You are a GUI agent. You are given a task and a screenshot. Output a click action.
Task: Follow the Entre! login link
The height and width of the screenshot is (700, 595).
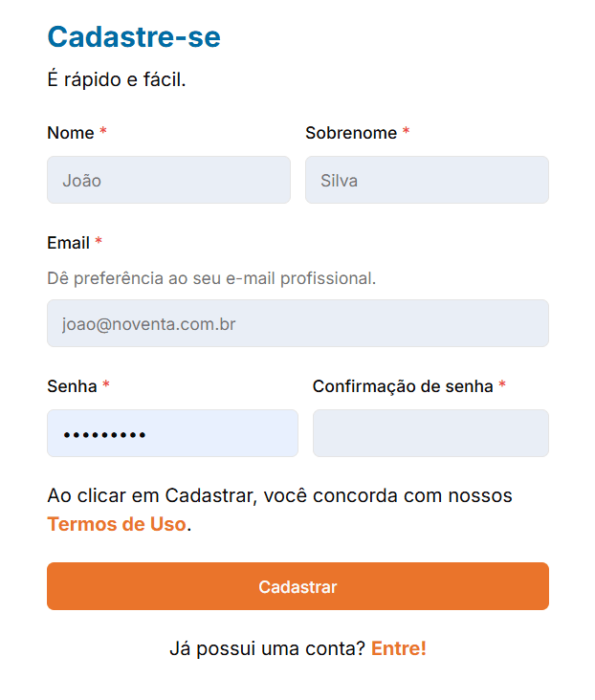tap(399, 648)
